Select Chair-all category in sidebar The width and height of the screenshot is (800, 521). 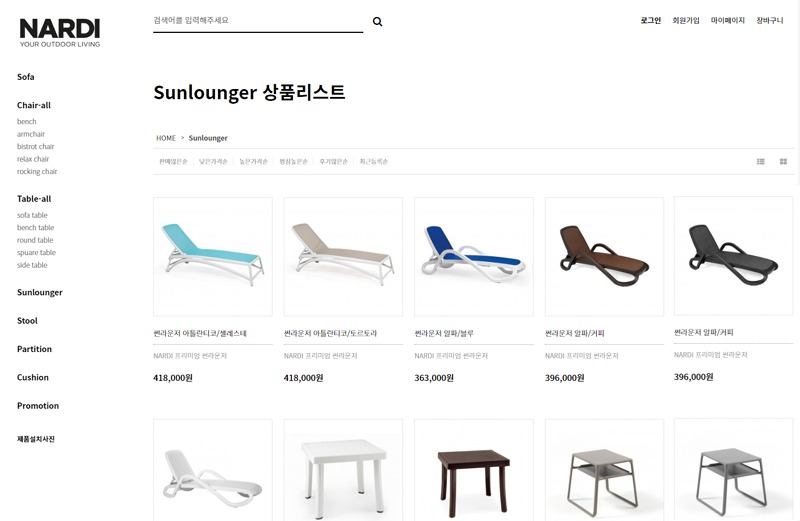[34, 105]
